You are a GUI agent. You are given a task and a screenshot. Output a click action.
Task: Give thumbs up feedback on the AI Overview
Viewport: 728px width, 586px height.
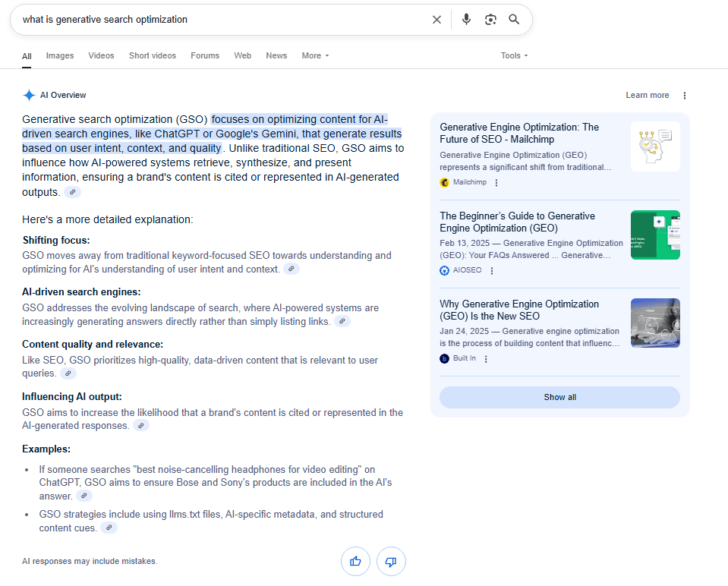(x=355, y=562)
